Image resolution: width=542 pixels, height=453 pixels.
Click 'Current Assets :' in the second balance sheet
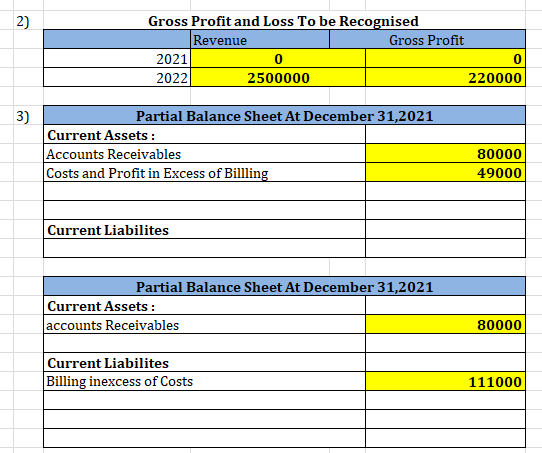point(205,305)
